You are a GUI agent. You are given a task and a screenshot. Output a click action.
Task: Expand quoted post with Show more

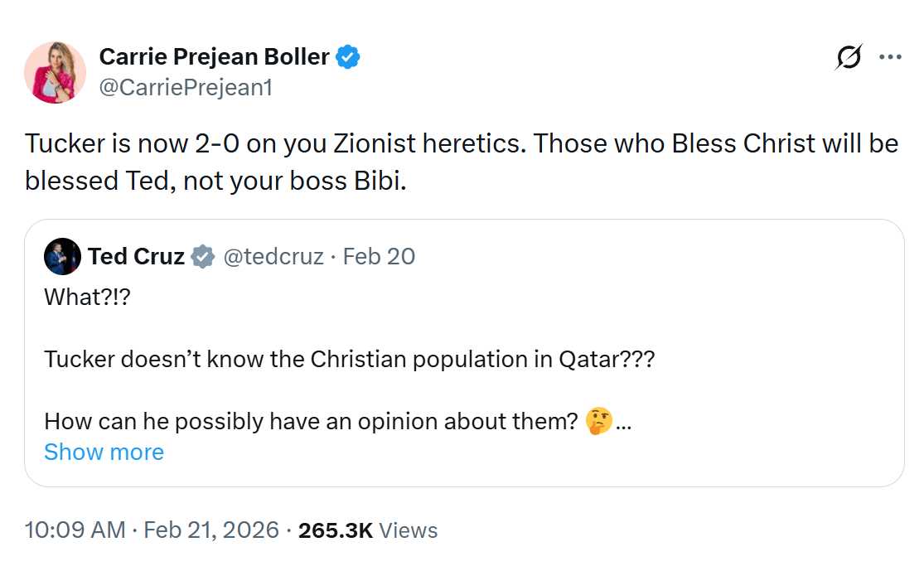104,452
